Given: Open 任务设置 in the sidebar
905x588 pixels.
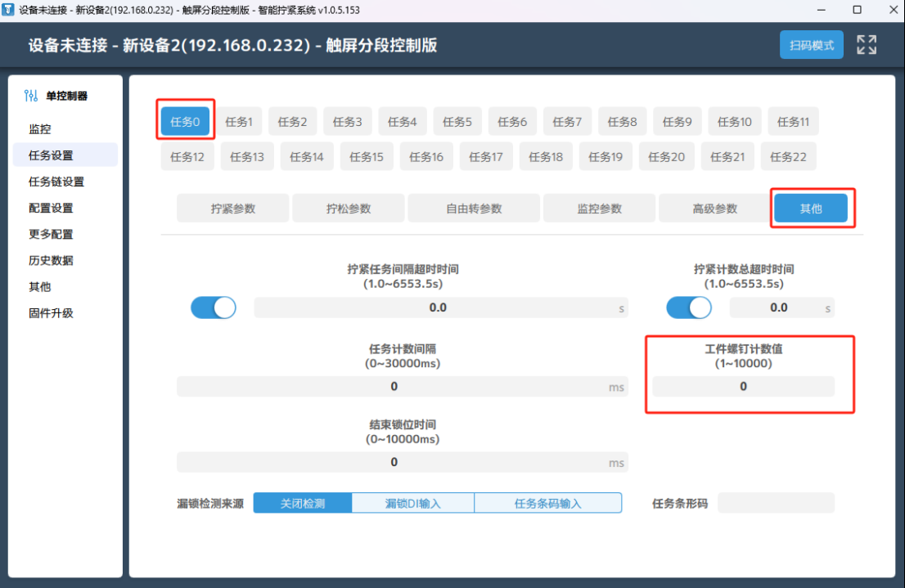Looking at the screenshot, I should pos(65,155).
